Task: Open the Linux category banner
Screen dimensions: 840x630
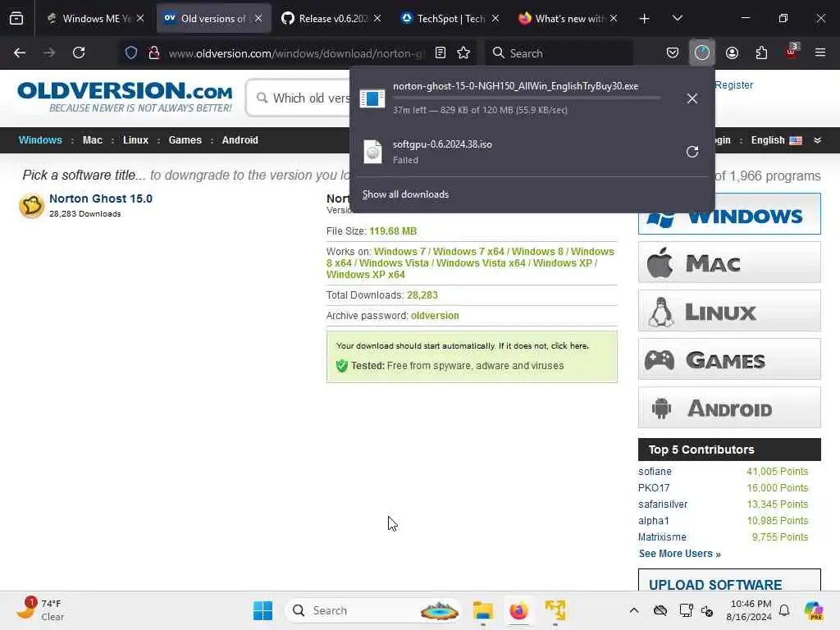Action: point(729,311)
